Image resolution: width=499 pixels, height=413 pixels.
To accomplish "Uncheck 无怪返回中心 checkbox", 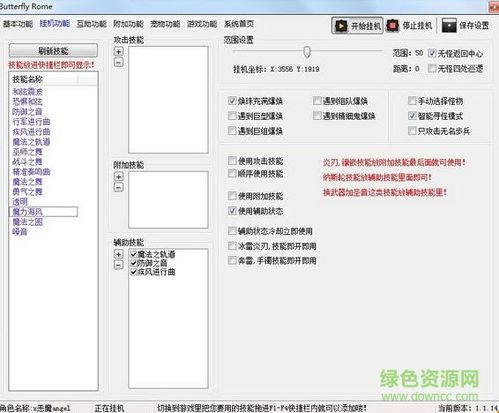I will point(432,53).
